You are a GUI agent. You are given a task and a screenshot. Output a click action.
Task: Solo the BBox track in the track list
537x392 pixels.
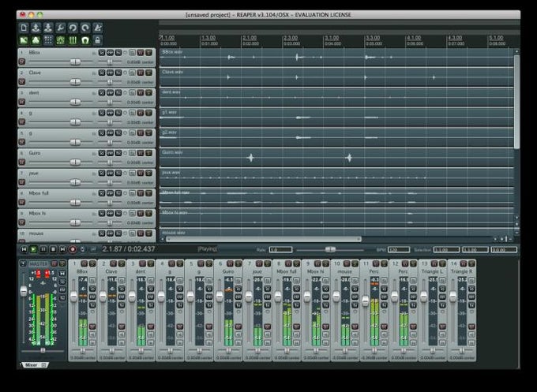click(x=148, y=53)
